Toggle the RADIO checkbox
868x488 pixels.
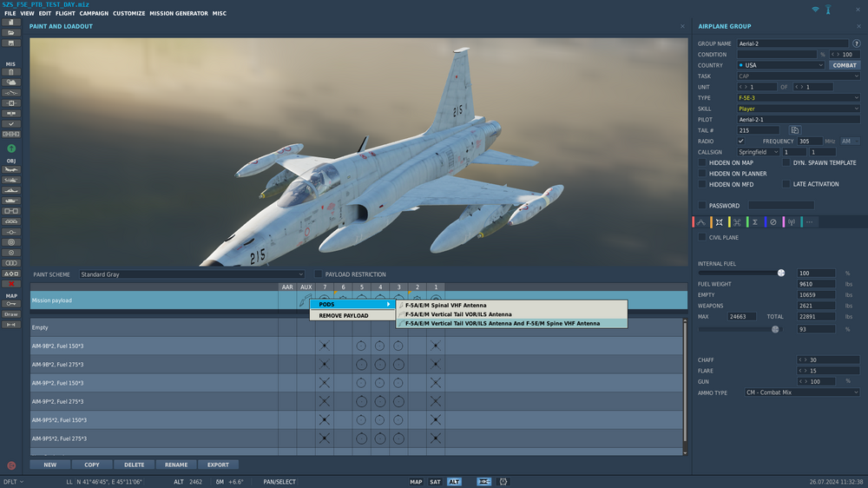click(x=740, y=142)
